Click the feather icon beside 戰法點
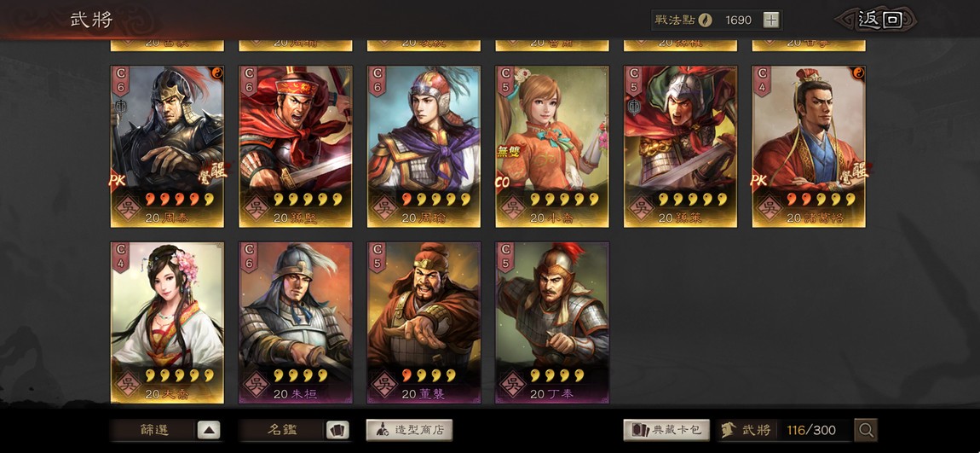980x453 pixels. click(705, 20)
